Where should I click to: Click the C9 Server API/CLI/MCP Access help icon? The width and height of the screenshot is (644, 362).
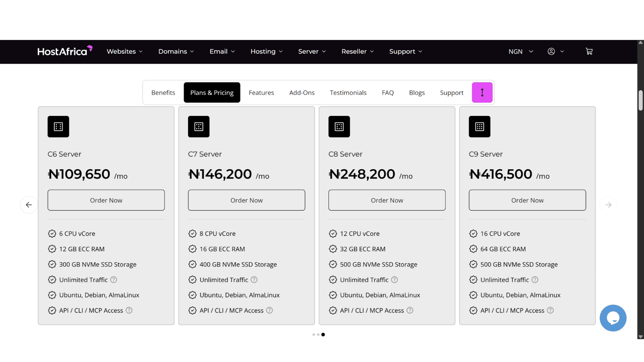point(550,310)
